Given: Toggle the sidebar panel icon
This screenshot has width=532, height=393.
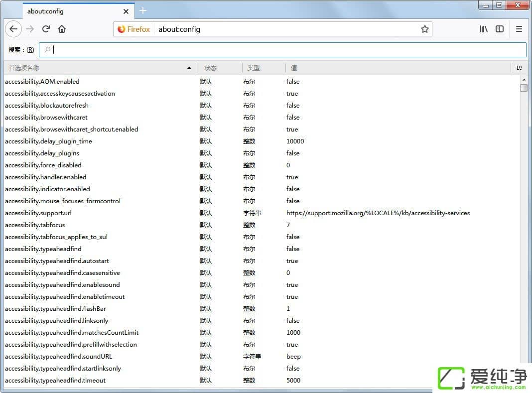Looking at the screenshot, I should pyautogui.click(x=499, y=29).
